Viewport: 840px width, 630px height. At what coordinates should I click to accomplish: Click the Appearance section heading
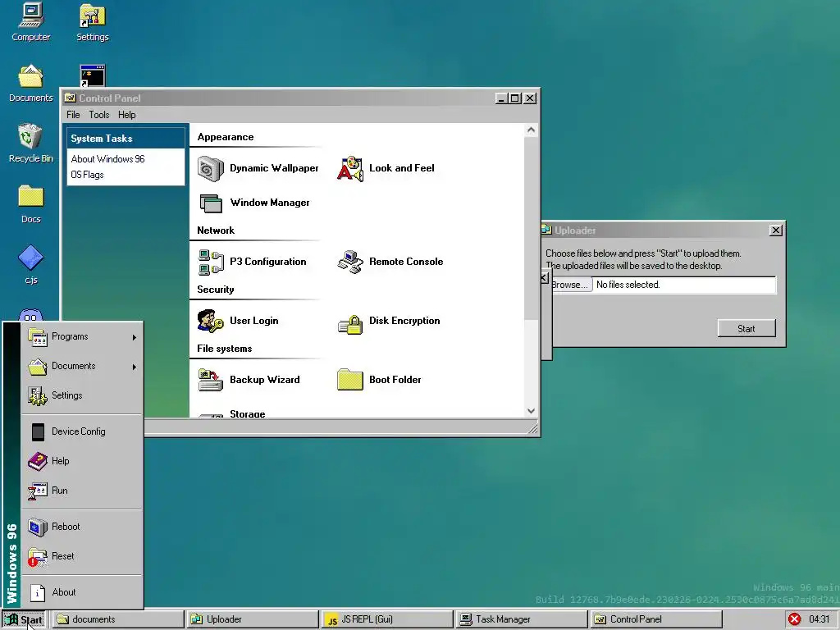point(226,137)
